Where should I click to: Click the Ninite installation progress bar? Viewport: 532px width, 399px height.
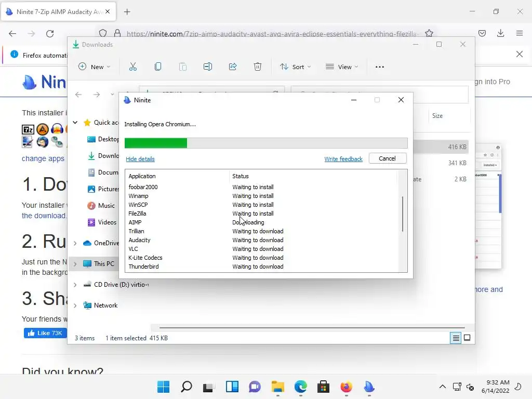pos(266,143)
